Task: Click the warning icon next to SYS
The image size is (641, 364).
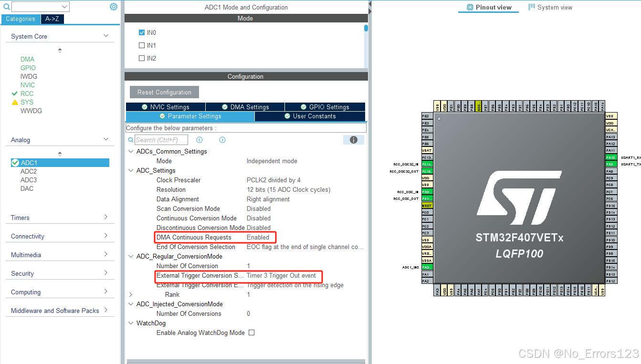Action: [x=15, y=102]
